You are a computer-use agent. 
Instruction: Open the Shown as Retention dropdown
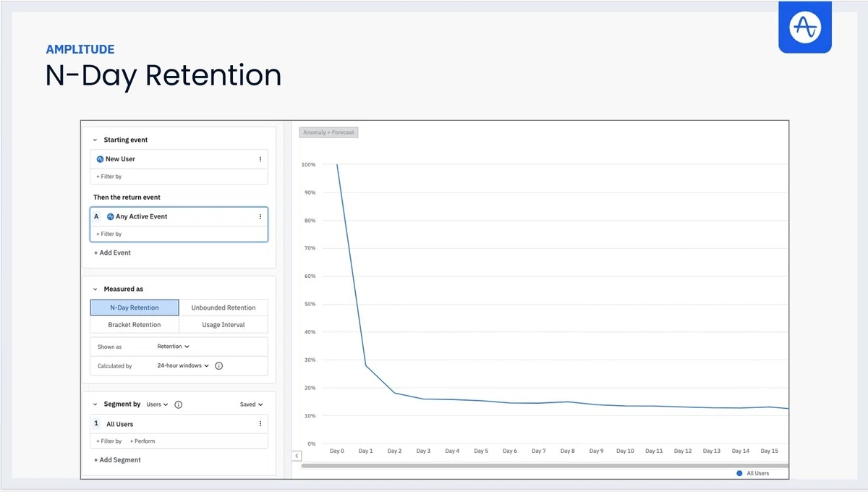click(174, 347)
